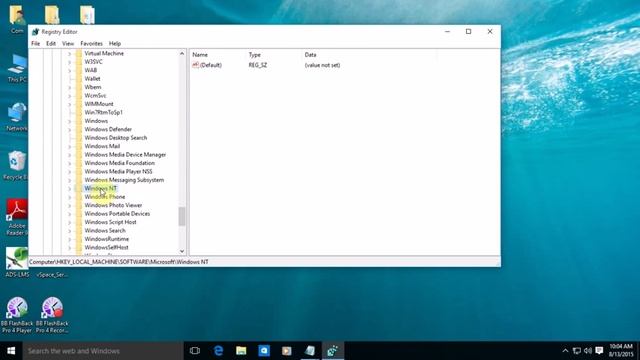The height and width of the screenshot is (360, 640).
Task: Select the WindowsSelfHost folder icon
Action: click(x=79, y=247)
